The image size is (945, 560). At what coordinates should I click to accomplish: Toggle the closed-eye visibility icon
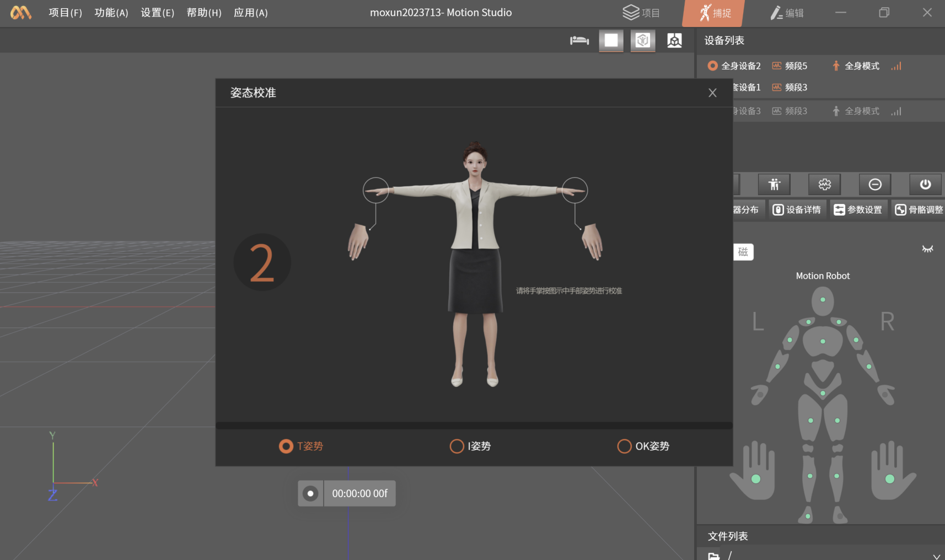pos(927,249)
